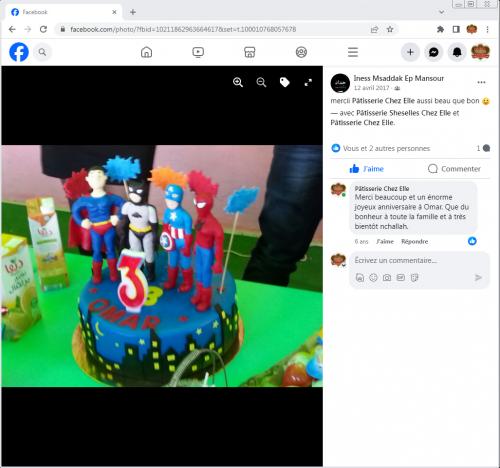500x468 pixels.
Task: Open Pâtisserie Sheselles Chez Elle tagged page
Action: pyautogui.click(x=403, y=113)
